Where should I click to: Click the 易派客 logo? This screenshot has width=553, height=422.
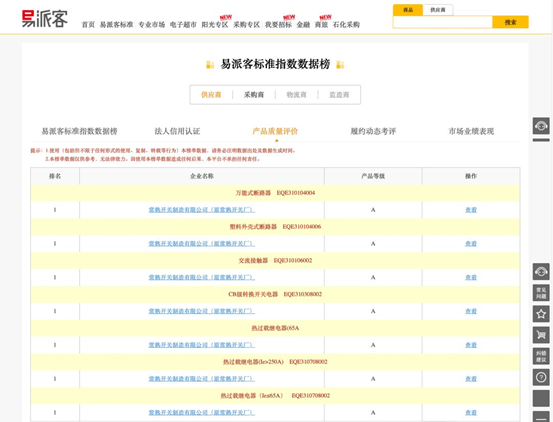point(44,19)
